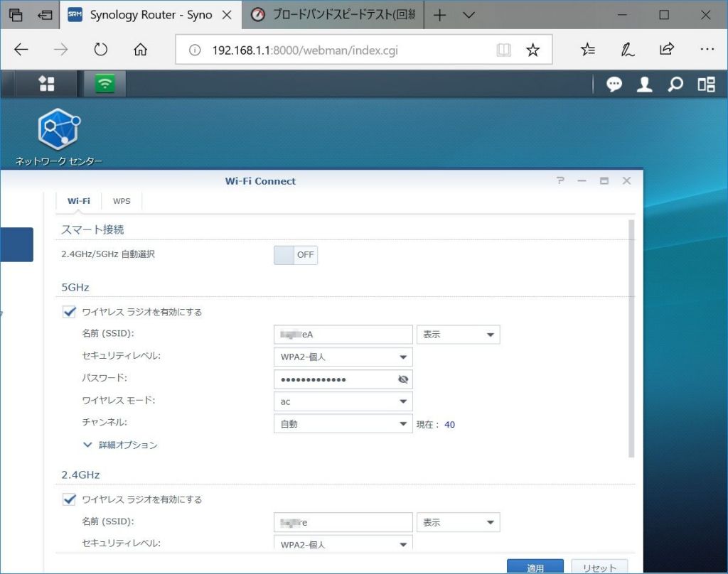Expand 5GHz 詳細オプション section
The image size is (728, 574).
[x=120, y=445]
